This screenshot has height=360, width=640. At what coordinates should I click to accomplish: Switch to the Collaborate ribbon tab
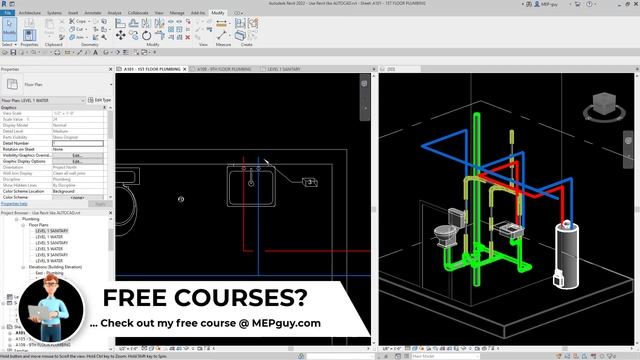pos(138,13)
